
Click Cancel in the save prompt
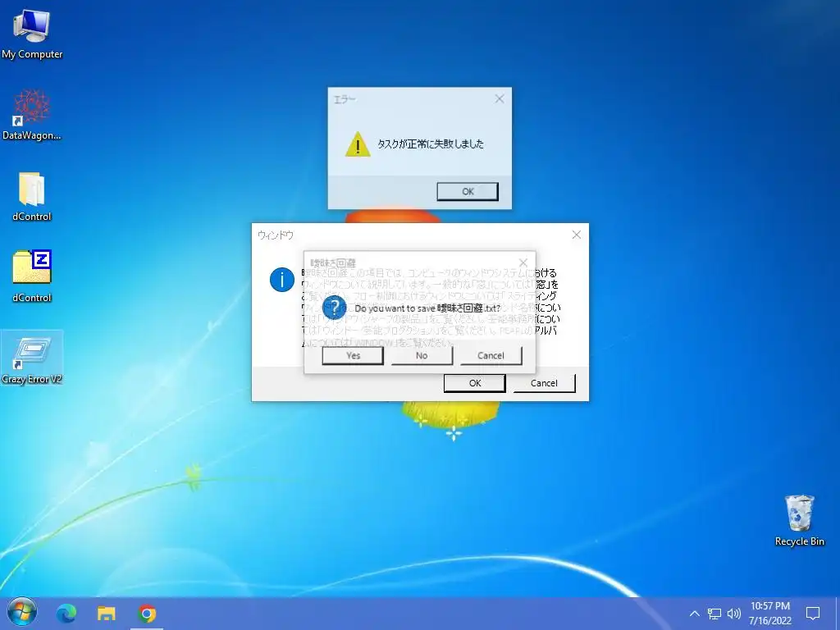491,356
